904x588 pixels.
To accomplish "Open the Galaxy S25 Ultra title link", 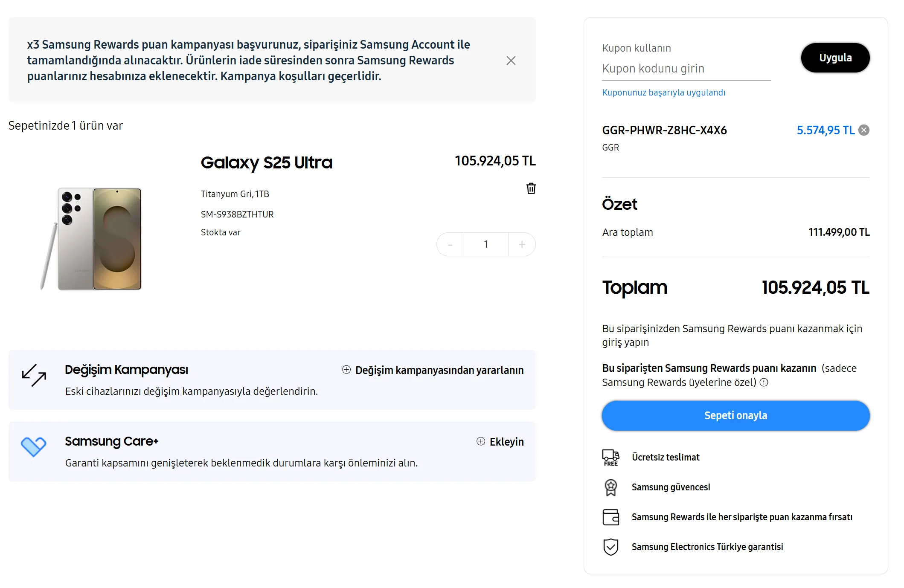I will [x=266, y=162].
